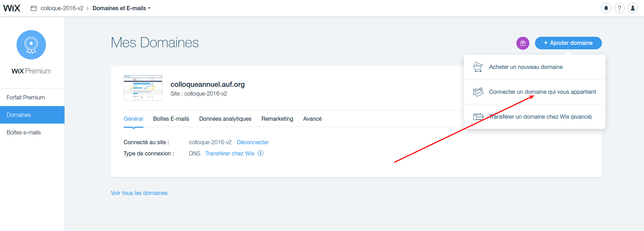This screenshot has width=644, height=231.
Task: Open the Voir tous les domaines link
Action: pos(139,193)
